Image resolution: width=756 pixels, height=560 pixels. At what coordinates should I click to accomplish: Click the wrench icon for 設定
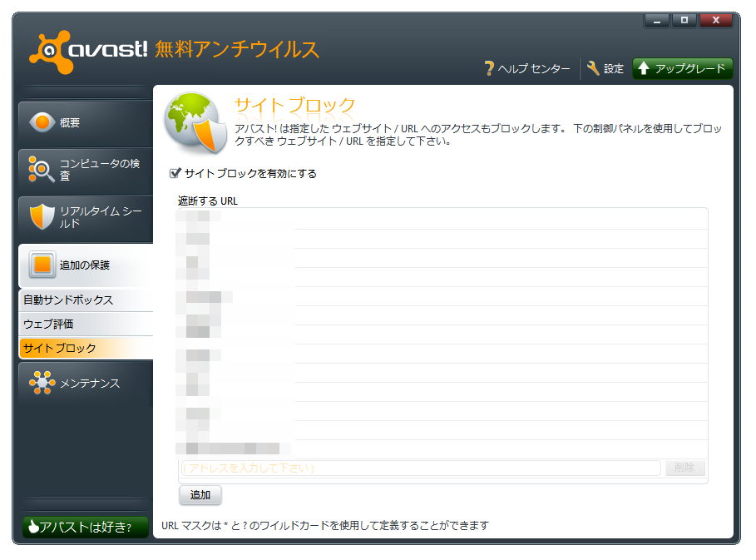tap(593, 68)
